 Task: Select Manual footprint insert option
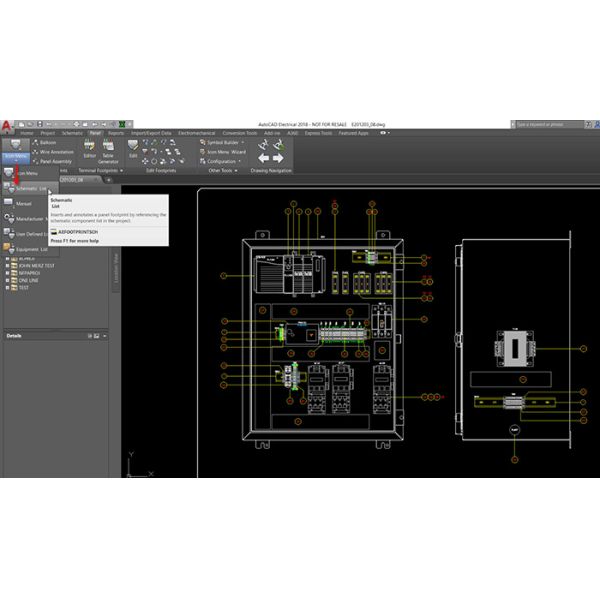coord(22,203)
